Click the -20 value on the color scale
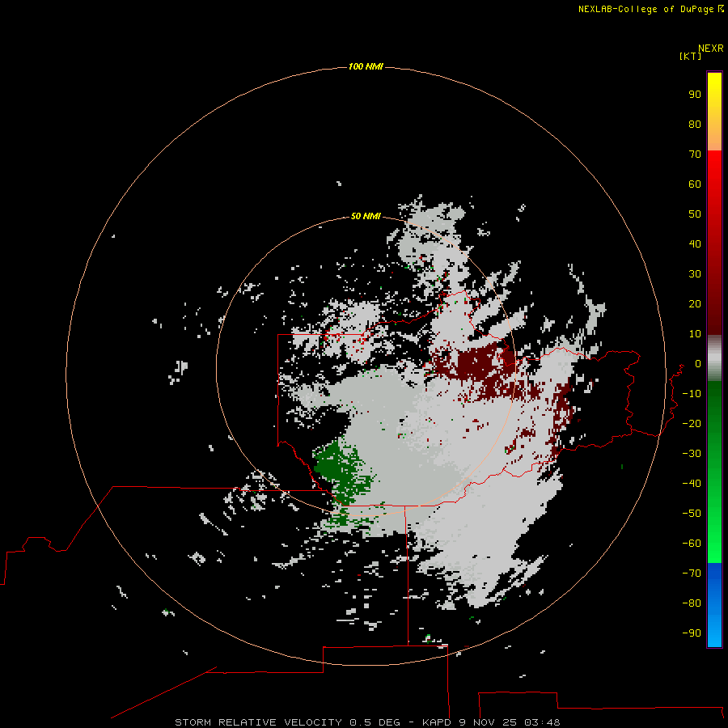This screenshot has width=728, height=728. coord(692,423)
